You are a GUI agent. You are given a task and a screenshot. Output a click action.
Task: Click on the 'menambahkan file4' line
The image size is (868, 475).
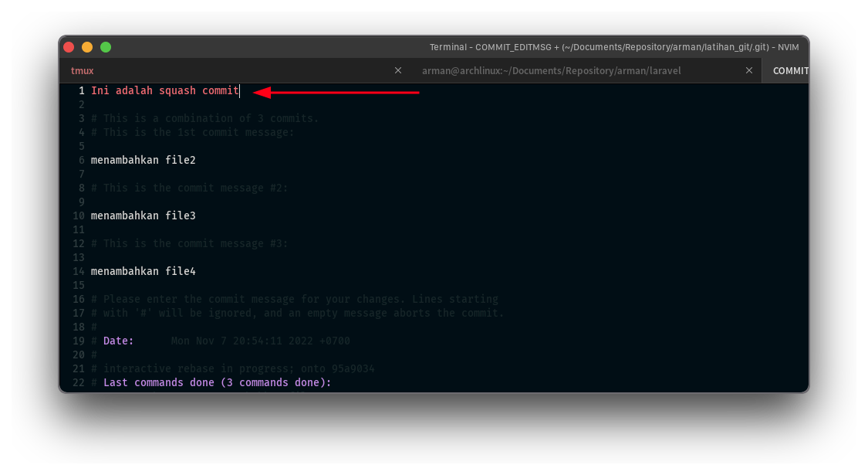[144, 272]
